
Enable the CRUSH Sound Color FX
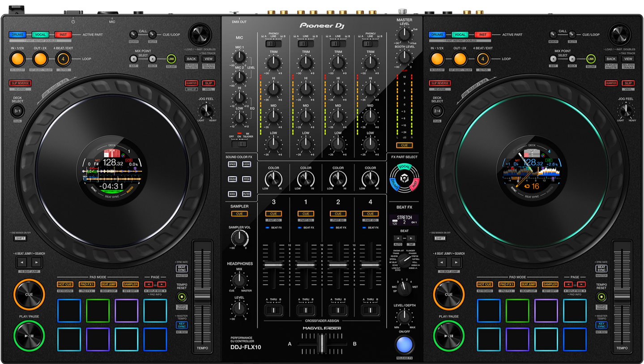pyautogui.click(x=232, y=179)
